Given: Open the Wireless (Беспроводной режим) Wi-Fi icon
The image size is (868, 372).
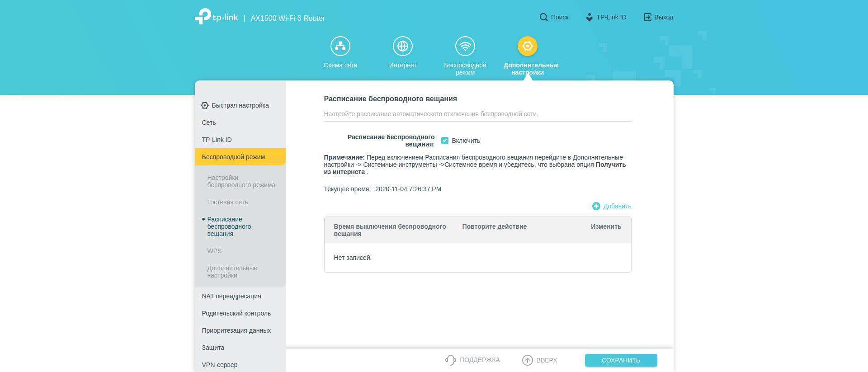Looking at the screenshot, I should (465, 46).
